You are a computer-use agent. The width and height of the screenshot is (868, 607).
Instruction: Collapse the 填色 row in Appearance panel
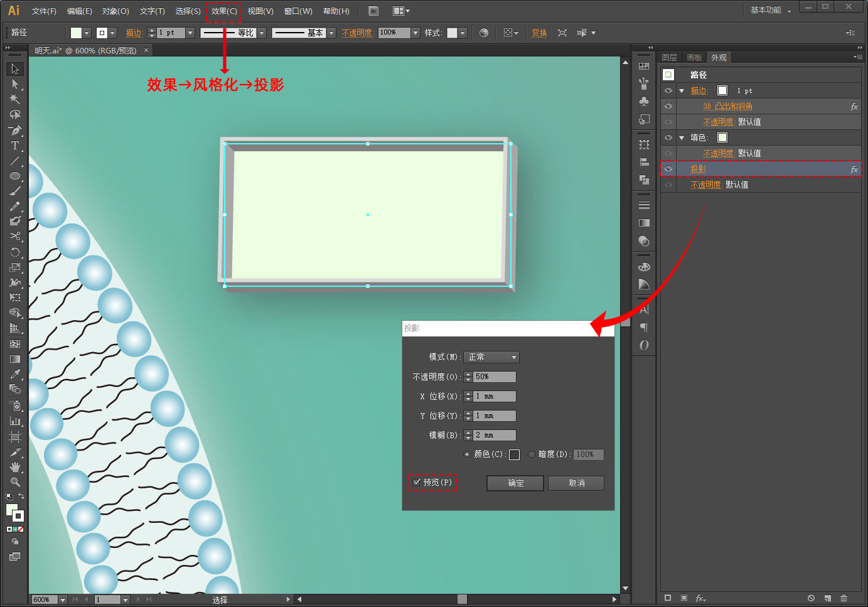pyautogui.click(x=682, y=138)
